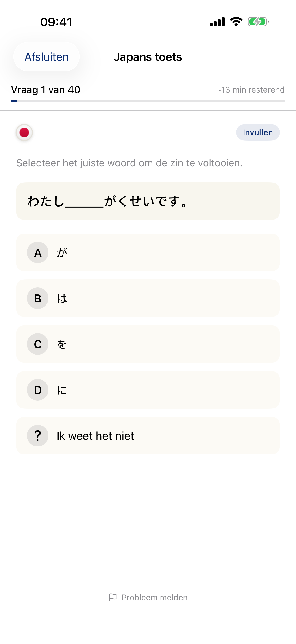Click the progress bar under Vraag 1
The image size is (296, 644).
148,101
